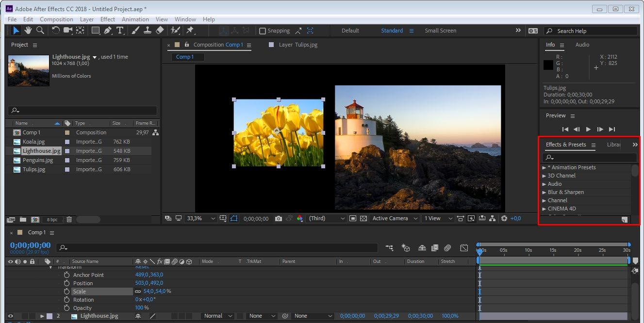Viewport: 644px width, 323px height.
Task: Select the Puppet Pin tool
Action: point(190,31)
